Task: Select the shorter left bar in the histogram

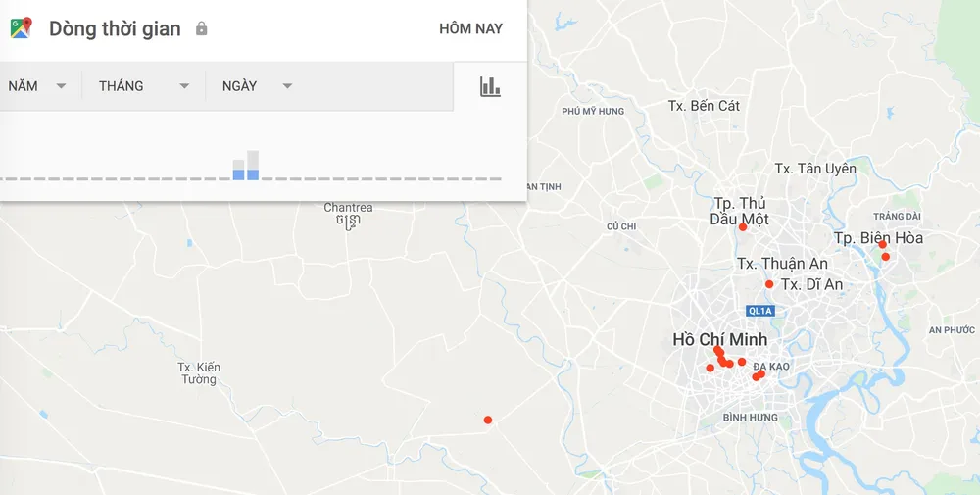Action: tap(238, 170)
